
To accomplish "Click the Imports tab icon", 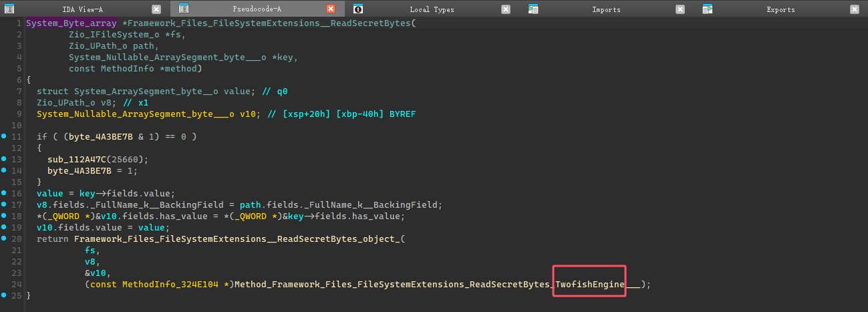I will [533, 9].
